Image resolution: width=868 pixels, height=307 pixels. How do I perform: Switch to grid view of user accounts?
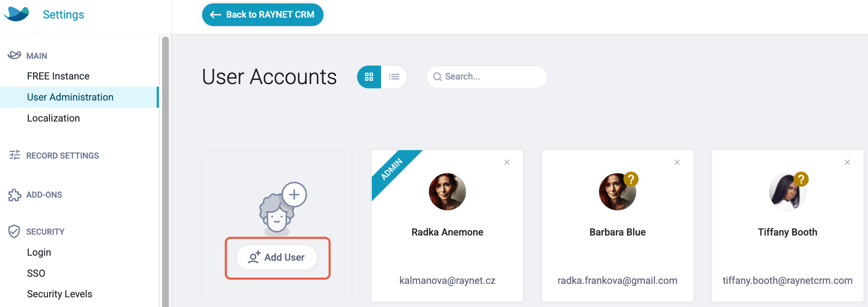(369, 77)
